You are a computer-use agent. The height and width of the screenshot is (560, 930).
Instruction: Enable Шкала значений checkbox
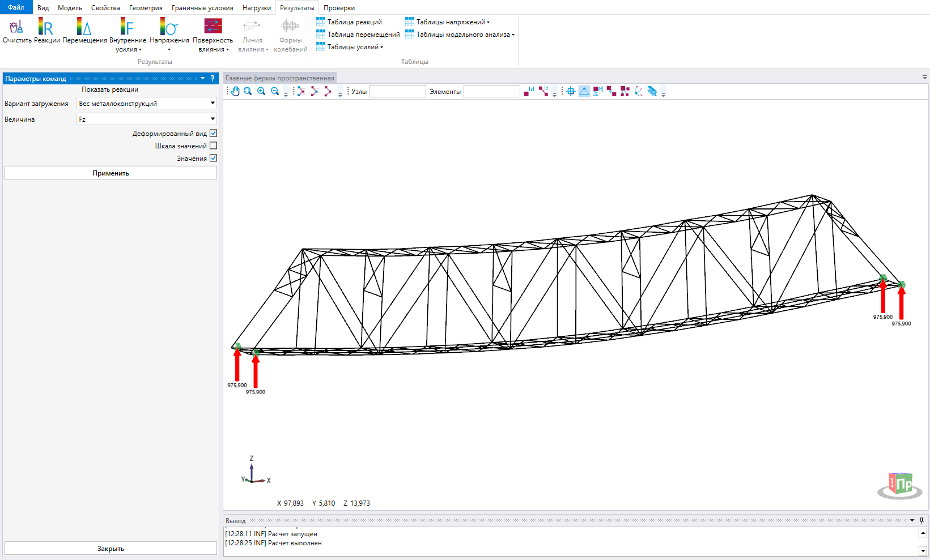click(x=214, y=146)
